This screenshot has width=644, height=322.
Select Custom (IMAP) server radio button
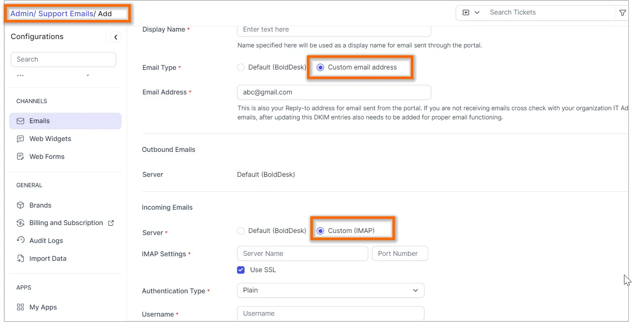click(320, 231)
